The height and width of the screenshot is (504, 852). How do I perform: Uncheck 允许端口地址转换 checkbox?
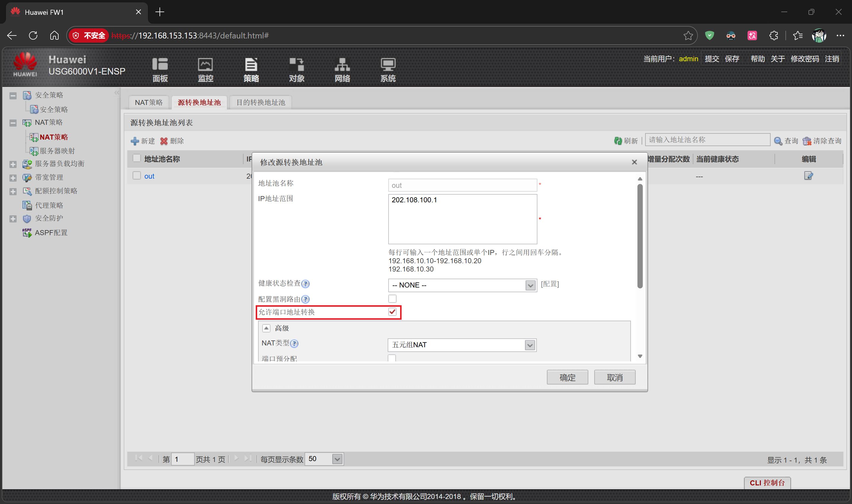tap(392, 312)
